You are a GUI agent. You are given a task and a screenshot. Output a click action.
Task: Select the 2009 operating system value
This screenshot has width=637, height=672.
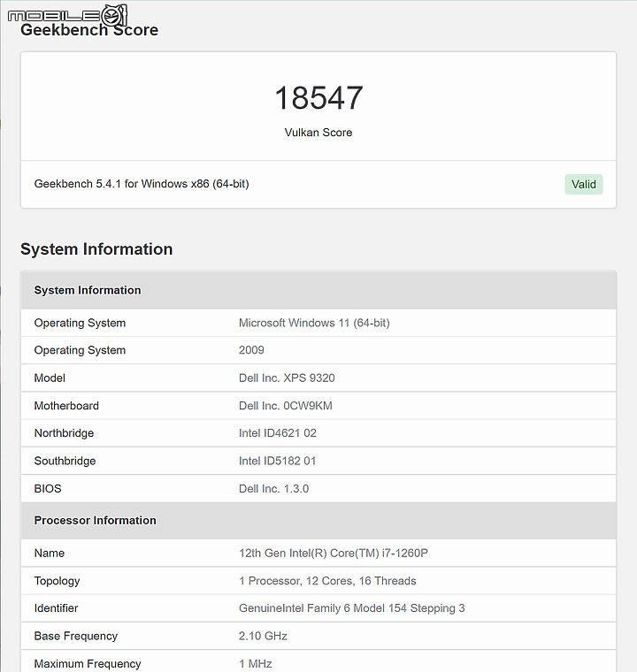[x=251, y=350]
